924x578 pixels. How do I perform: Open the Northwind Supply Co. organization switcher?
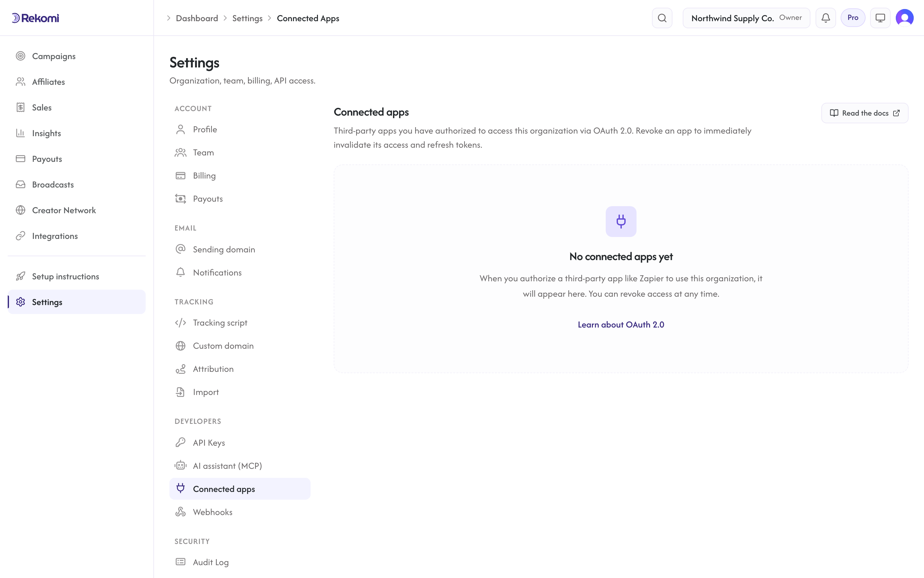pos(746,18)
